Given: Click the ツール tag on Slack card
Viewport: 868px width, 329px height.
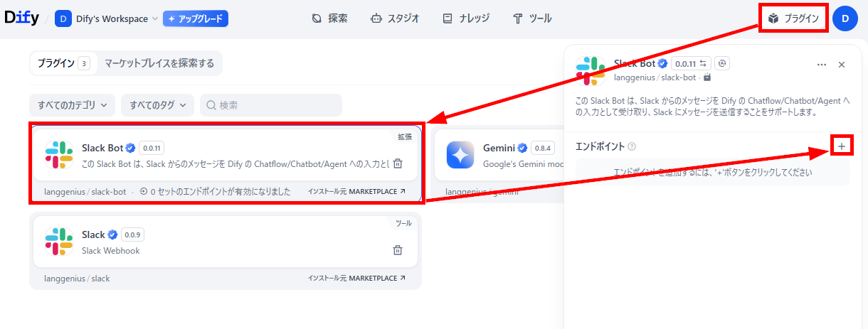Looking at the screenshot, I should point(403,223).
